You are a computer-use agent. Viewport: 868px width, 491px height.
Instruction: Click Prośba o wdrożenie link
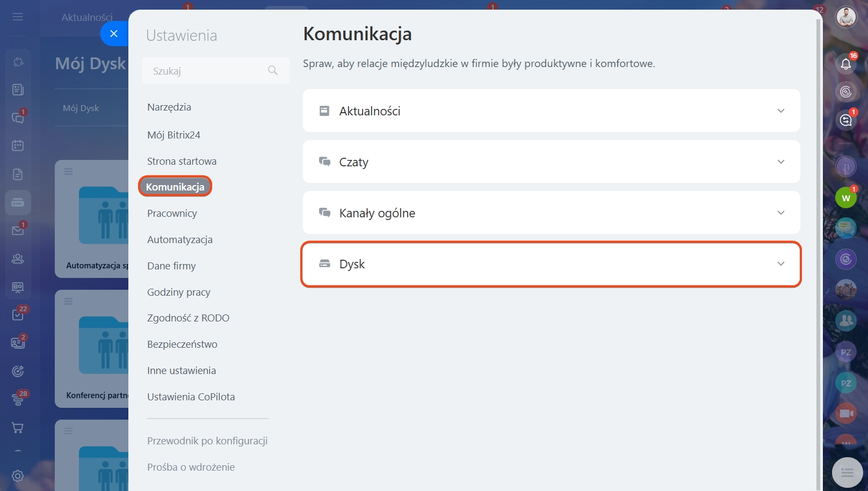[191, 467]
